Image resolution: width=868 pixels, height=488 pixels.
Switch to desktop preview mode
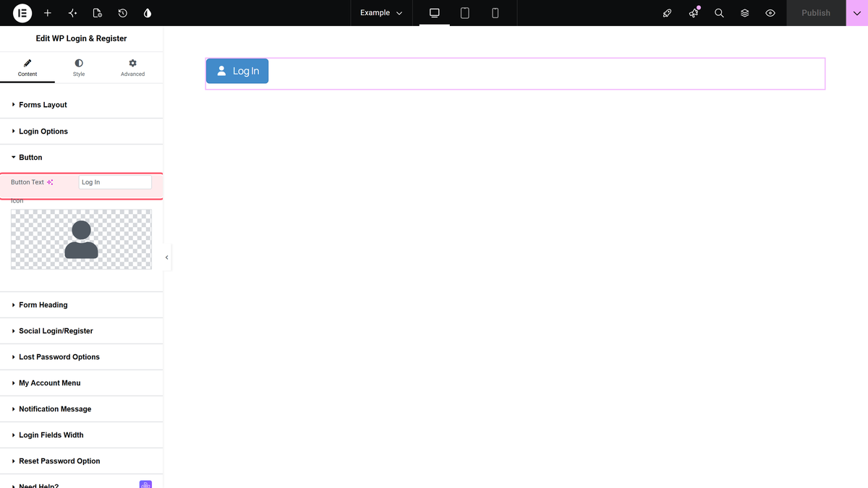(435, 13)
